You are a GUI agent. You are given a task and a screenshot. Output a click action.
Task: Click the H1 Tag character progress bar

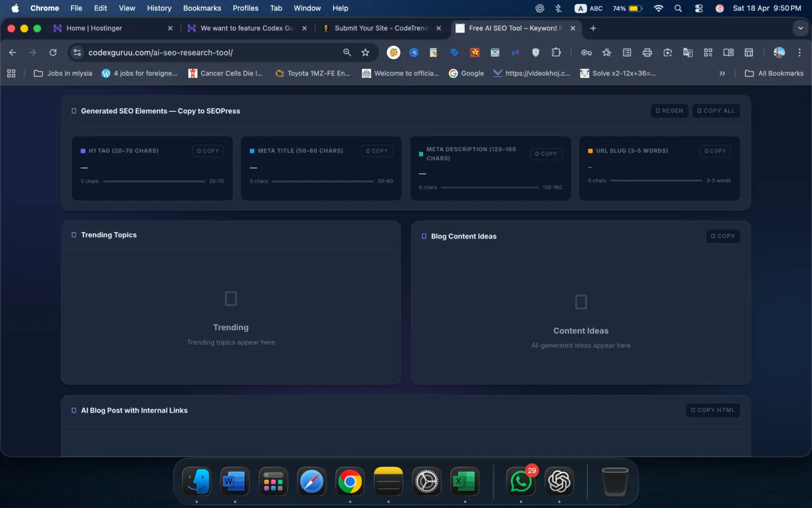tap(154, 181)
